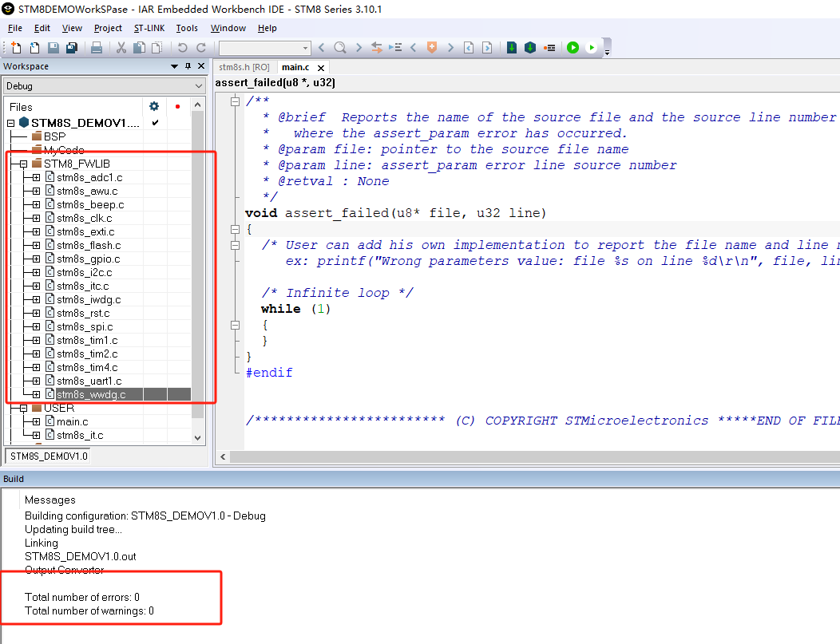
Task: Open the ST-LINK menu
Action: (149, 29)
